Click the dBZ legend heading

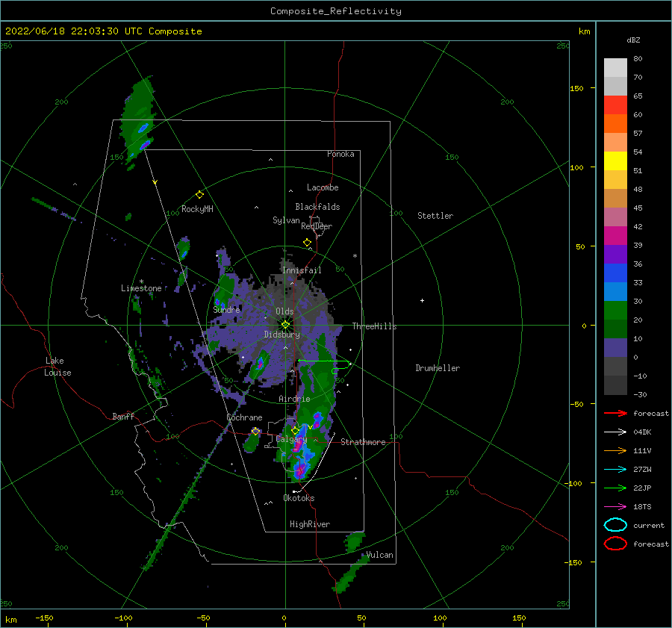click(633, 40)
